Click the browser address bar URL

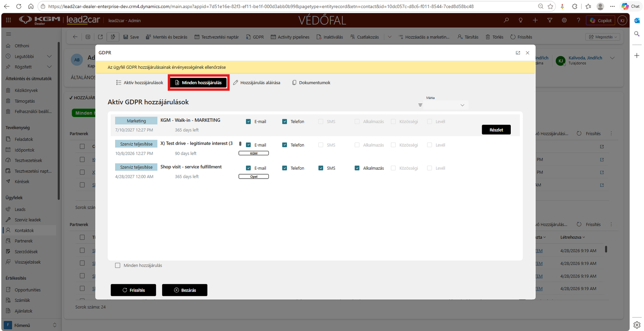[x=260, y=6]
